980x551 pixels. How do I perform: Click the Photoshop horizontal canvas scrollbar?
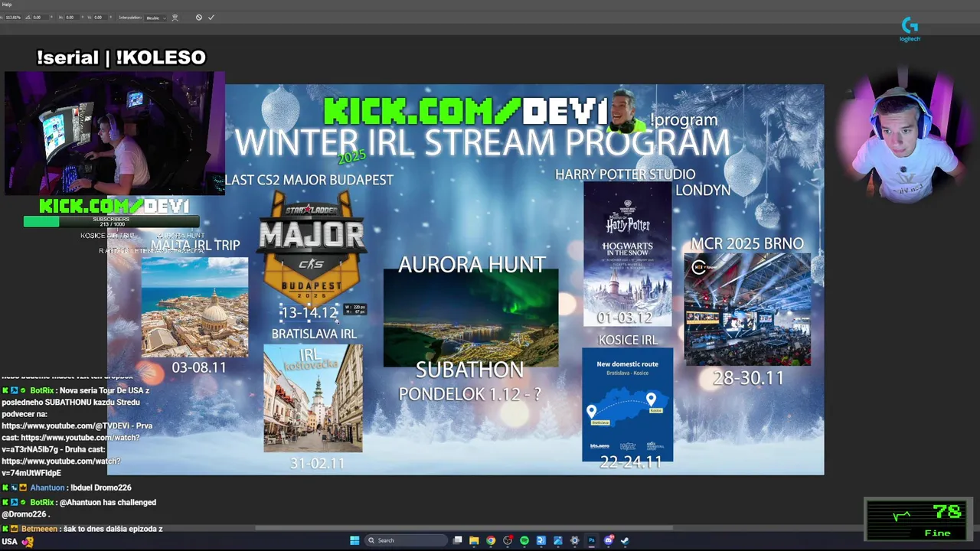pos(464,527)
